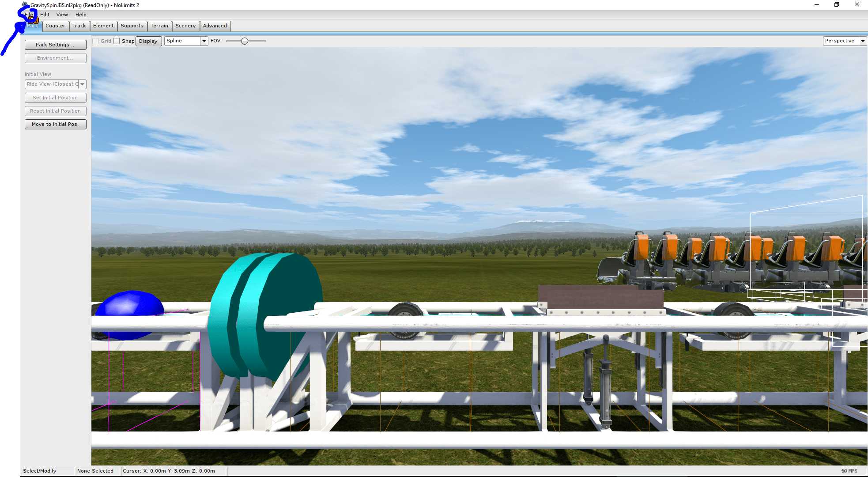Click the NoLimits 2 title bar icon
The width and height of the screenshot is (868, 477).
click(25, 5)
